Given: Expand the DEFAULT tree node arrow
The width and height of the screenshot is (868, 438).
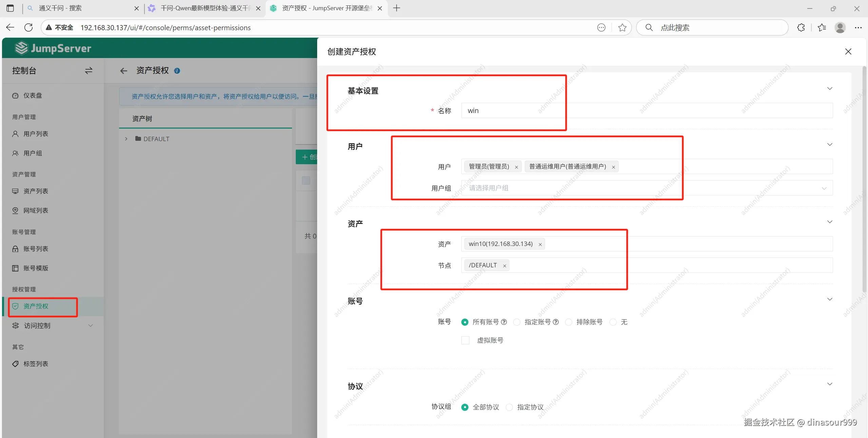Looking at the screenshot, I should [x=126, y=139].
